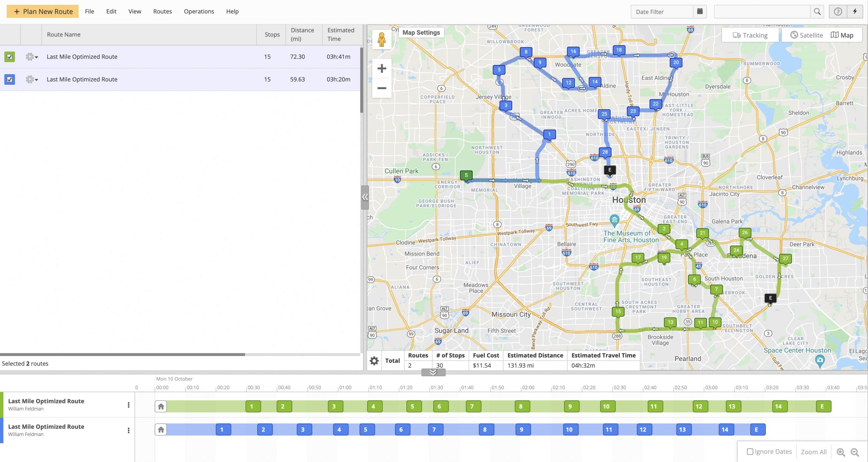Click black E end marker near Golden Acres
868x462 pixels.
pyautogui.click(x=770, y=298)
